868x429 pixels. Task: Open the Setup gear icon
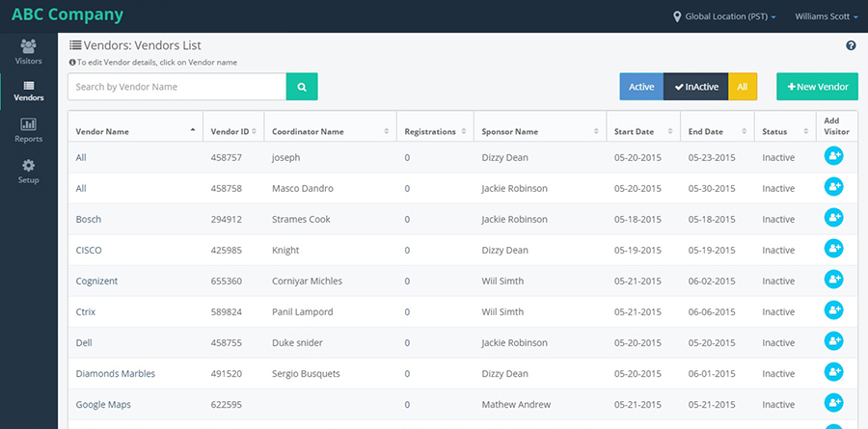click(x=28, y=166)
